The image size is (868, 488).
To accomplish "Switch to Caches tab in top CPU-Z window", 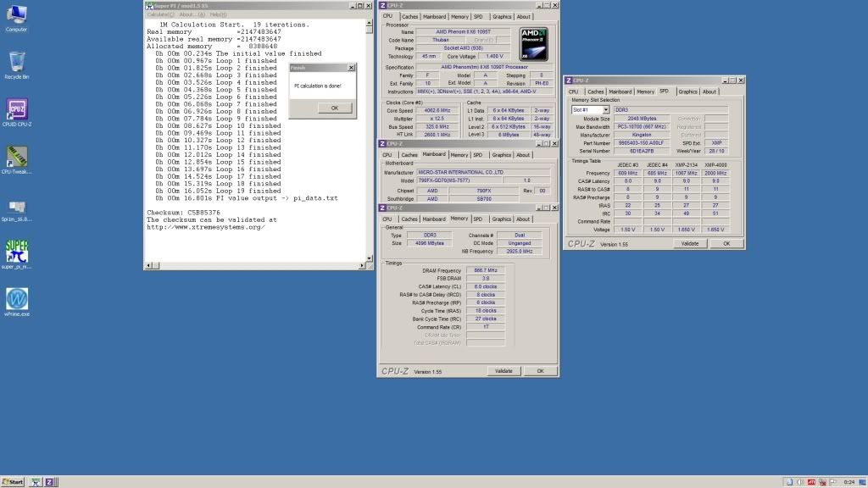I will point(409,16).
